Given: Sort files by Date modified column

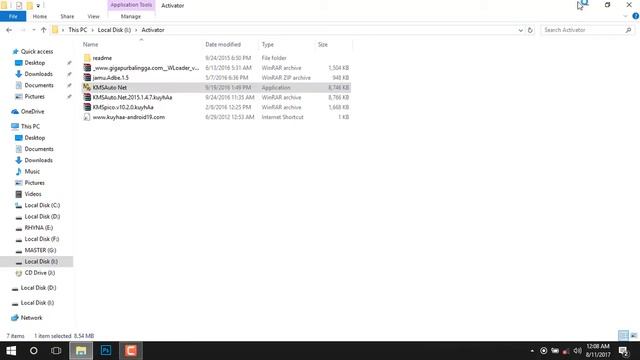Looking at the screenshot, I should pos(223,44).
